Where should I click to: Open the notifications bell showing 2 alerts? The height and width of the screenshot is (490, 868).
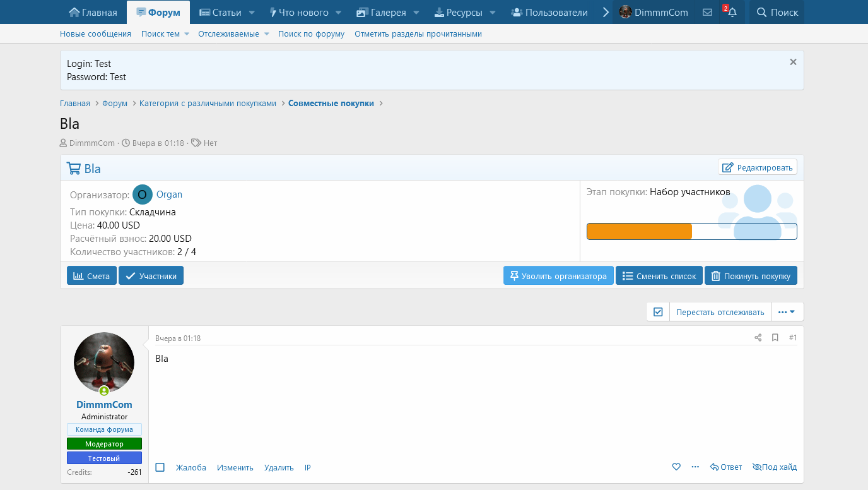pos(731,12)
